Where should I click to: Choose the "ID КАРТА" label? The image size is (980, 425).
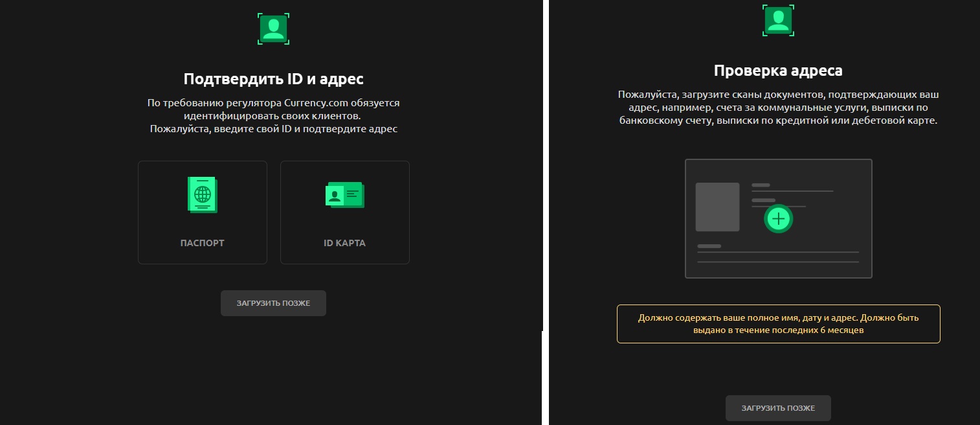point(344,244)
